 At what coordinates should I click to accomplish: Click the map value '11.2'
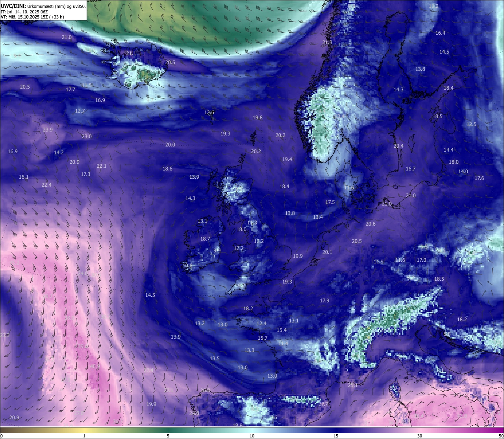pos(434,6)
